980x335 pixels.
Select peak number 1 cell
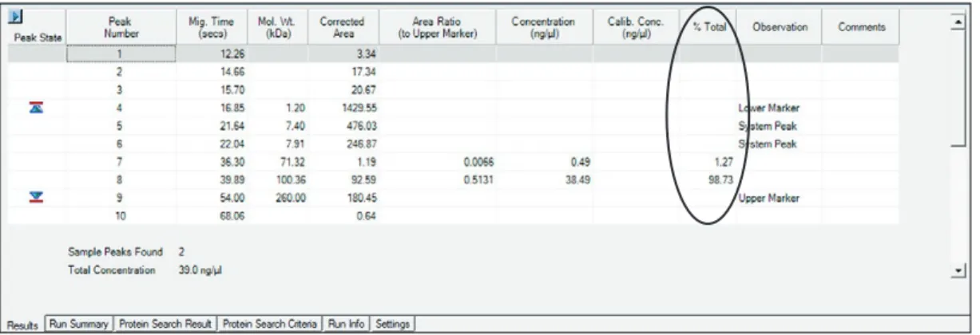pos(121,54)
